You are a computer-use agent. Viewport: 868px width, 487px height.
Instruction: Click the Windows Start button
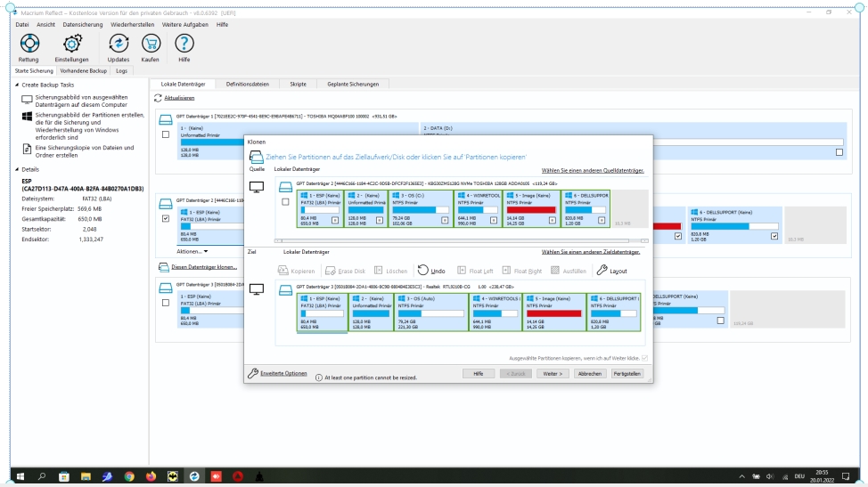[20, 476]
